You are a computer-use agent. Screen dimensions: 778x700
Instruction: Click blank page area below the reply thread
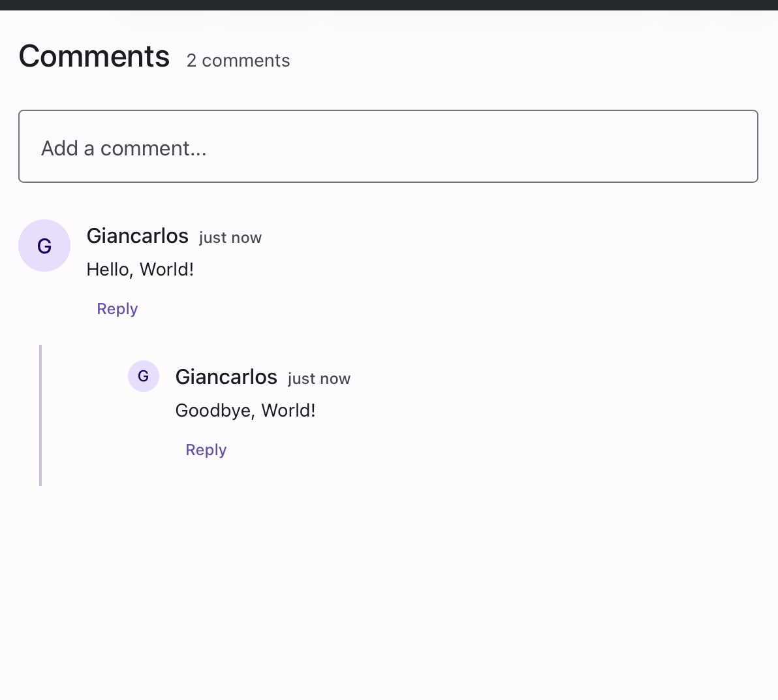[389, 588]
